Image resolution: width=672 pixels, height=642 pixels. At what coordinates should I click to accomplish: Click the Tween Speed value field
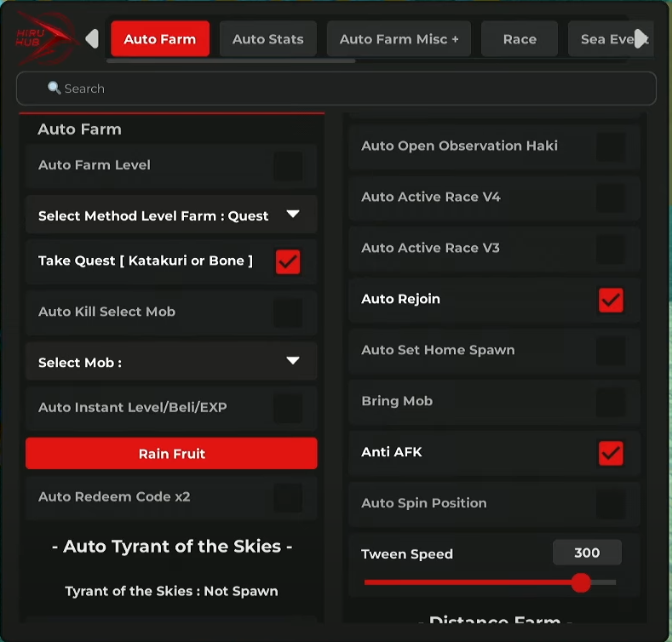point(587,553)
